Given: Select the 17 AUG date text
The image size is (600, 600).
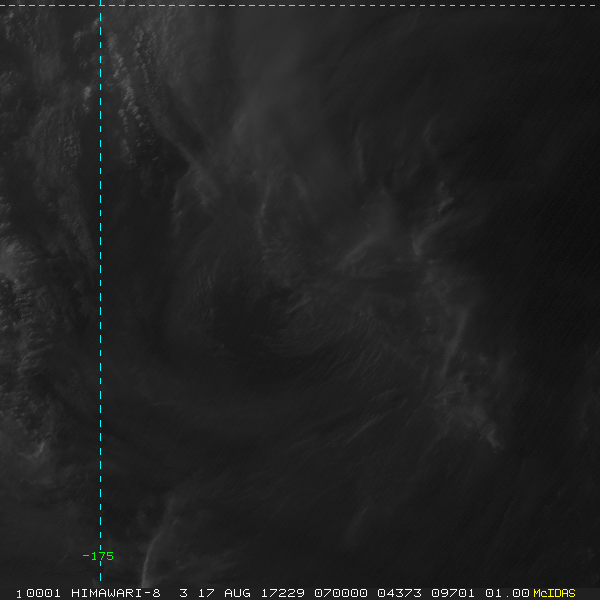Looking at the screenshot, I should [224, 593].
